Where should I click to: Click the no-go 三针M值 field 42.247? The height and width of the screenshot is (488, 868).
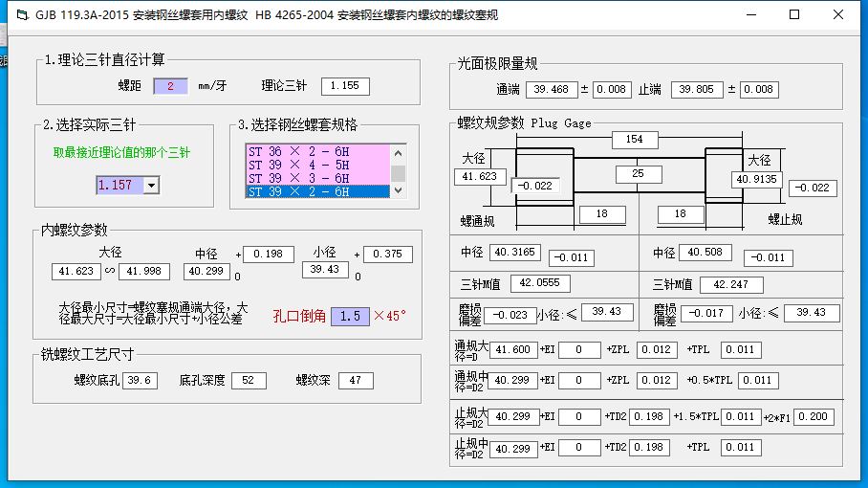point(731,285)
